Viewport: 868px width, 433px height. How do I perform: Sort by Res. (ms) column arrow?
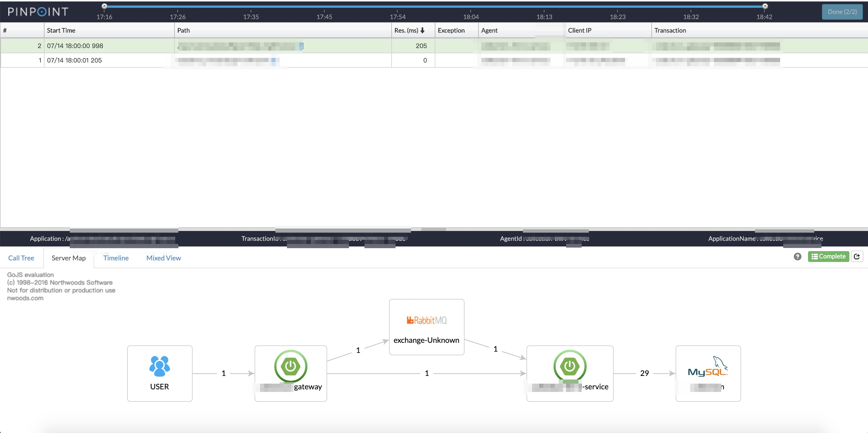pos(423,30)
